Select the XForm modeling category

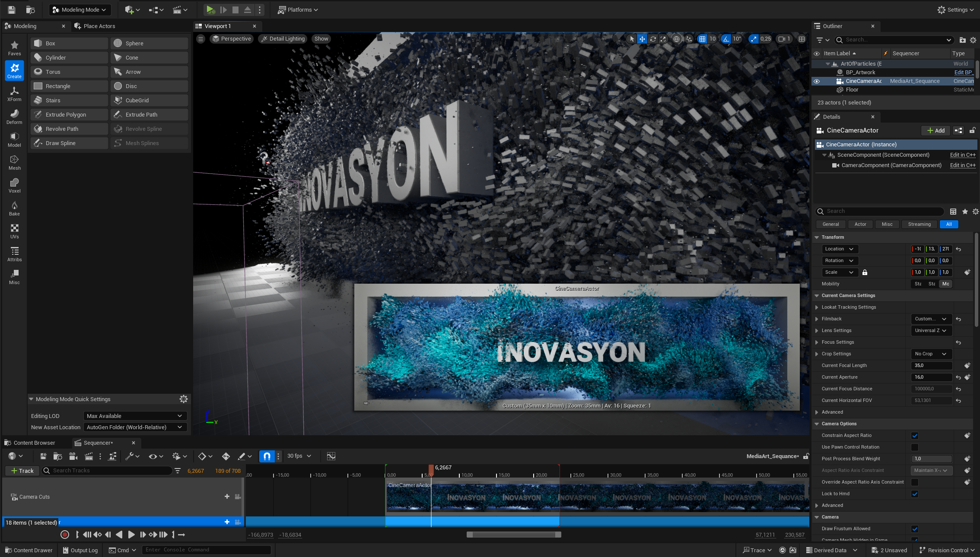point(14,94)
